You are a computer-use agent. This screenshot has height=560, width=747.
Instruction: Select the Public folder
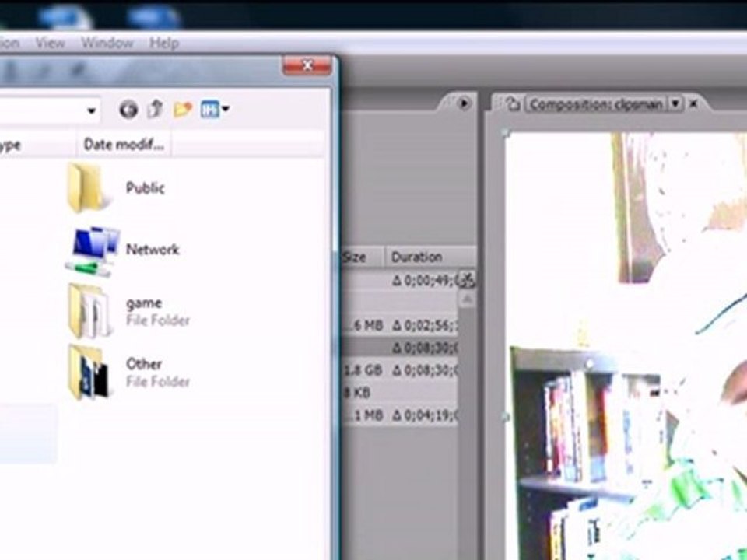116,187
